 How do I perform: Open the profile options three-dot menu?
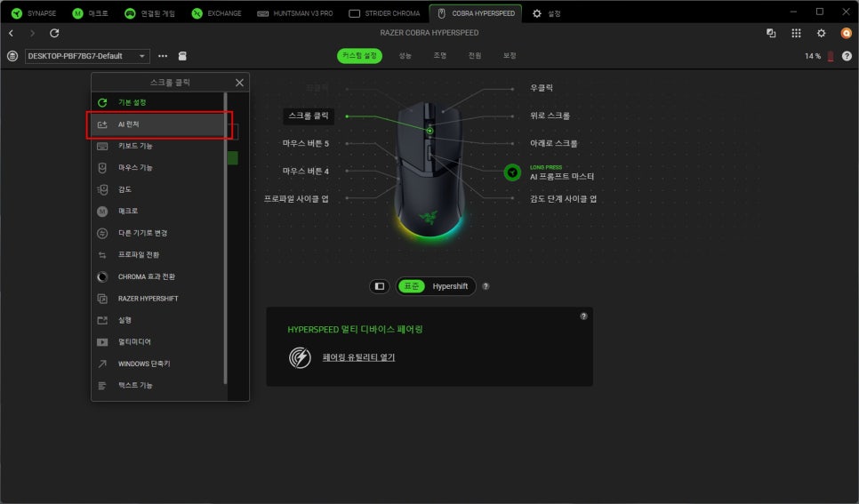pyautogui.click(x=163, y=56)
